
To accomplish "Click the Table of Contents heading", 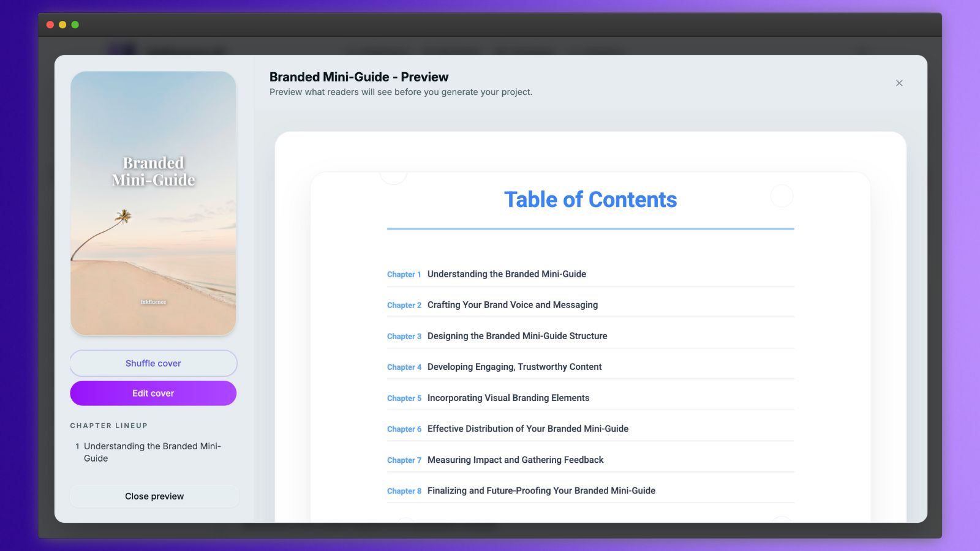I will (x=590, y=199).
